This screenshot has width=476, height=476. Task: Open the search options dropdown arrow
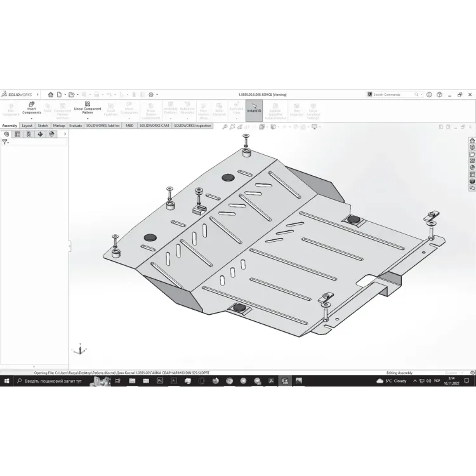click(421, 95)
